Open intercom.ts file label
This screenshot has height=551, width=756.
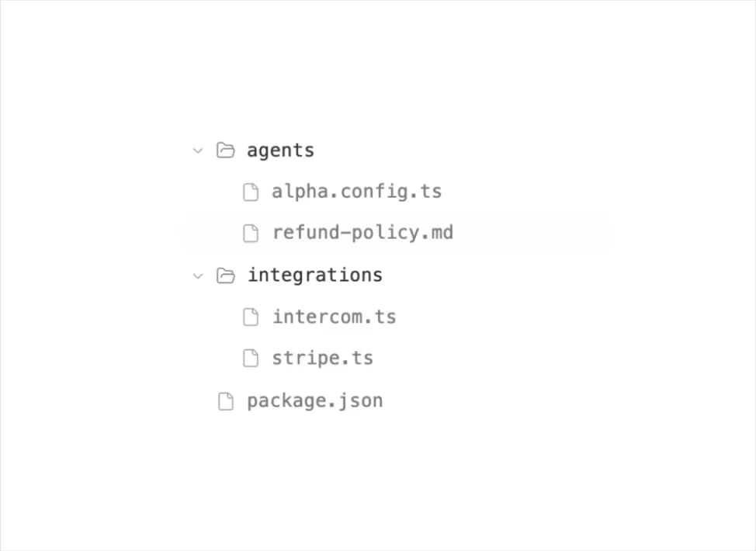[x=335, y=317]
